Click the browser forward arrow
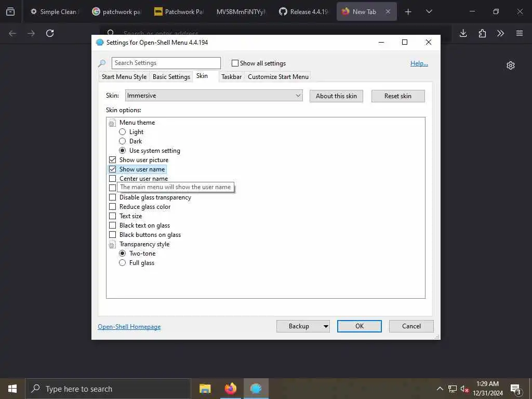 (x=31, y=33)
